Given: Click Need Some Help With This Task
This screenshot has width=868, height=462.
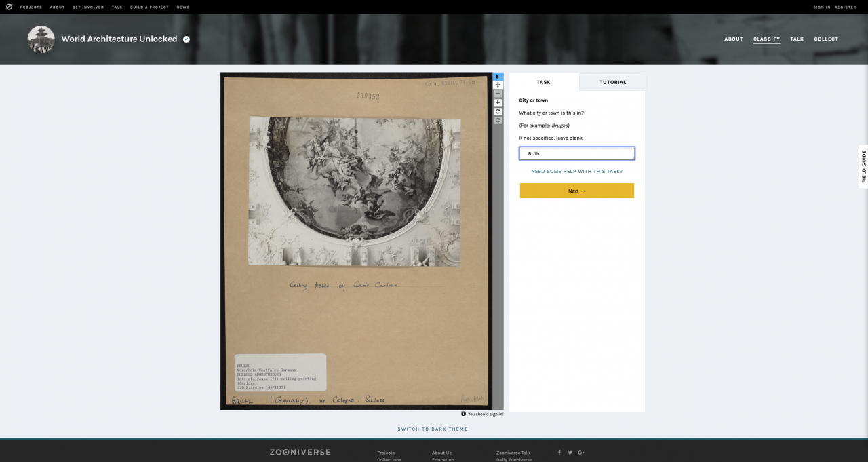Looking at the screenshot, I should (577, 172).
